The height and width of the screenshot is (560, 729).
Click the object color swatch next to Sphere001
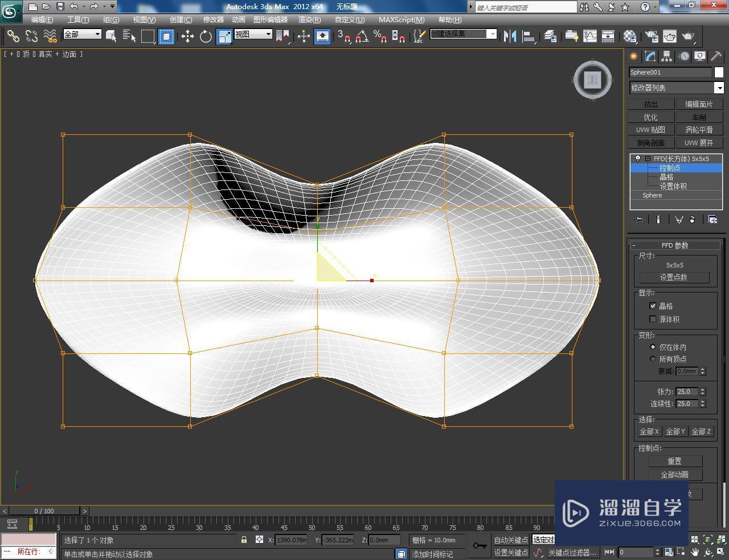[x=719, y=72]
